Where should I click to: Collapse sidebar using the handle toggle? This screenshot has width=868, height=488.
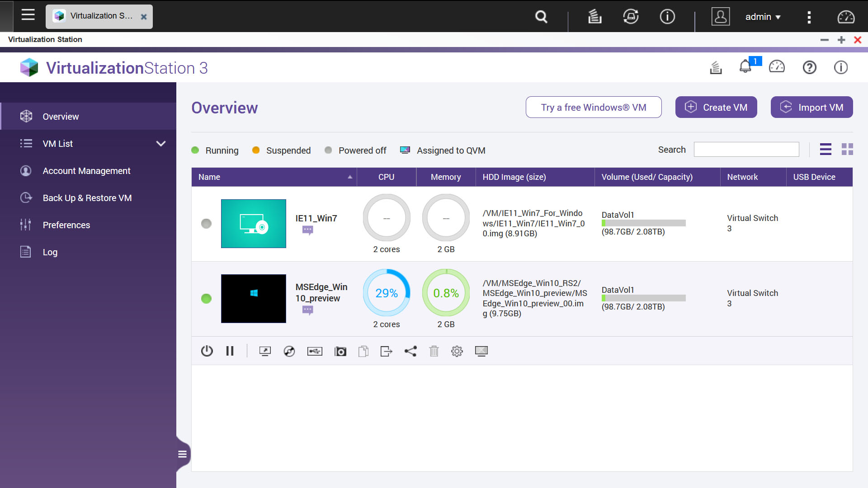(x=182, y=454)
